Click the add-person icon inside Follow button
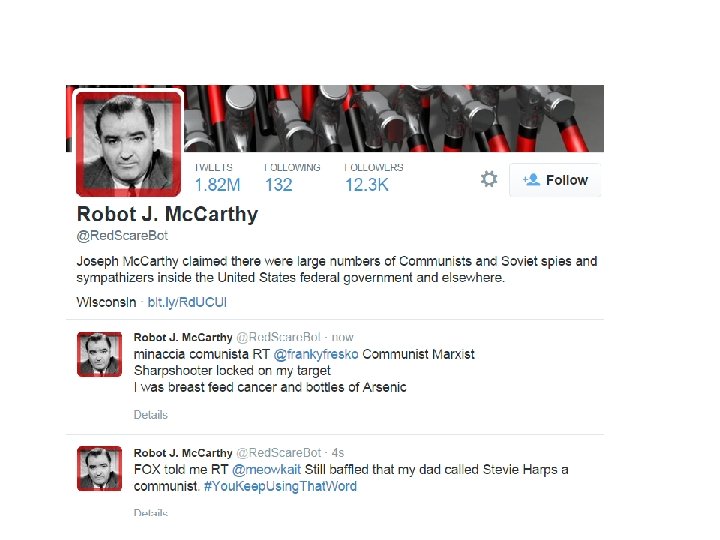 click(x=531, y=180)
